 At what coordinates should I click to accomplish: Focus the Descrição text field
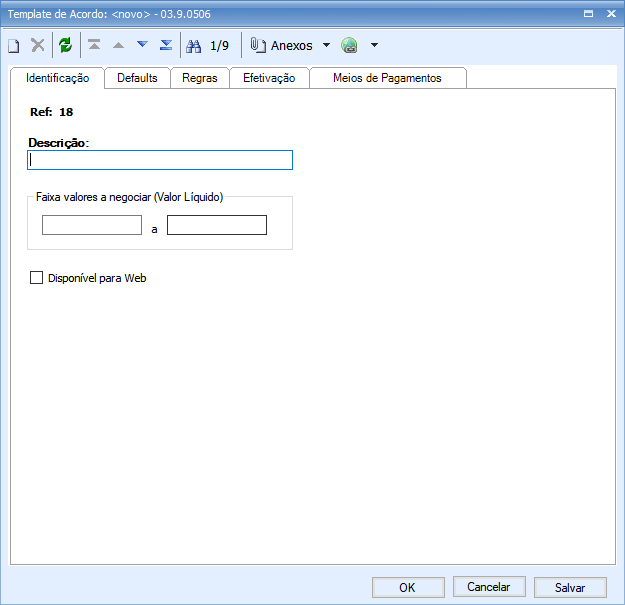click(x=160, y=160)
